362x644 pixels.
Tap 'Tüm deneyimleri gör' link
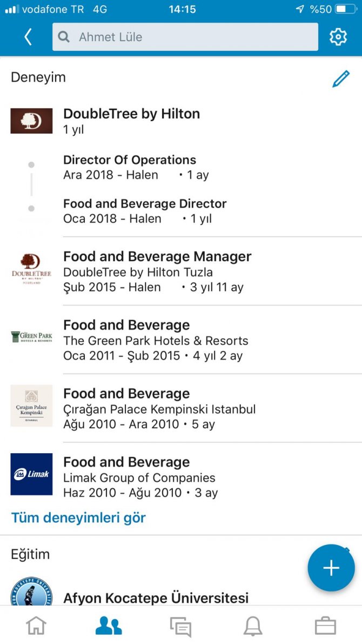click(78, 517)
